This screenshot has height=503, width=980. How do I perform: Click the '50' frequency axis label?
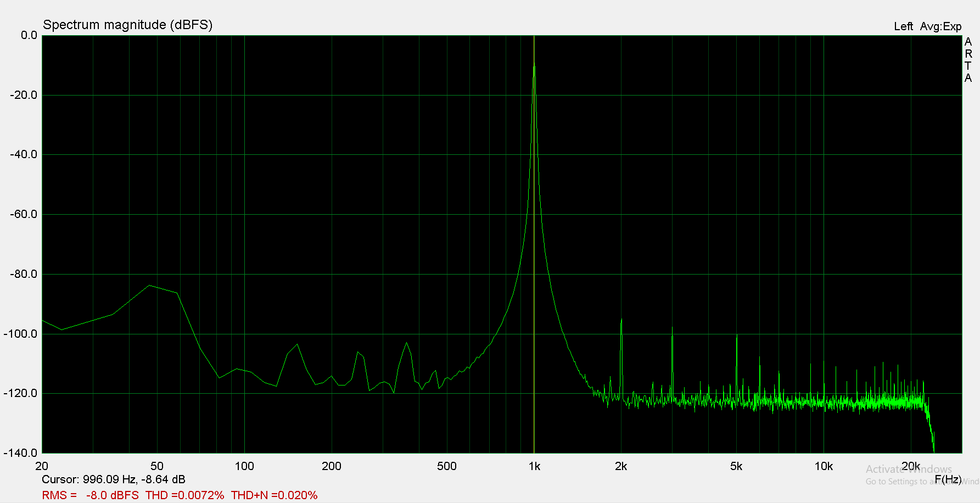[157, 466]
